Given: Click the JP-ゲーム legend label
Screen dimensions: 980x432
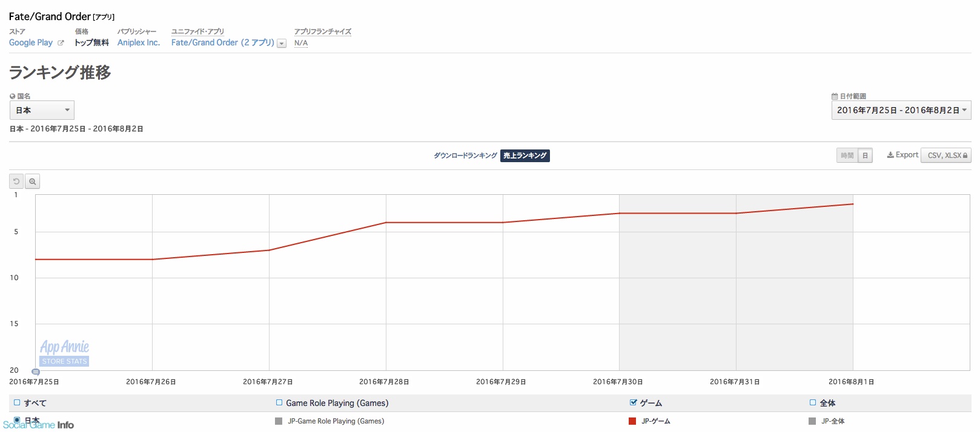Looking at the screenshot, I should pos(656,421).
